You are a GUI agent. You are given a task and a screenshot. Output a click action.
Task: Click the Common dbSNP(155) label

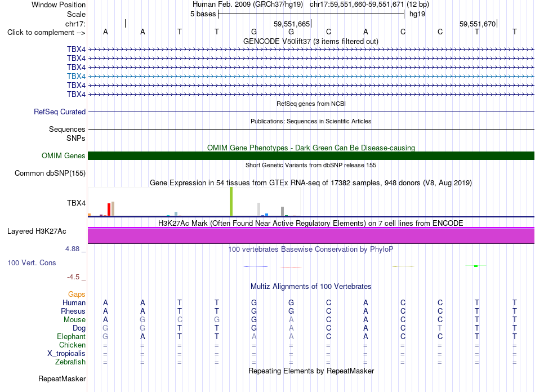(x=50, y=173)
